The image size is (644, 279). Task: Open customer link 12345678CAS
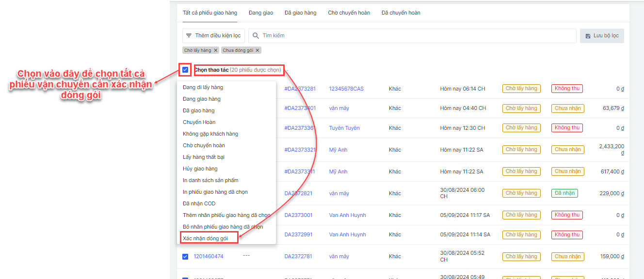[x=346, y=89]
